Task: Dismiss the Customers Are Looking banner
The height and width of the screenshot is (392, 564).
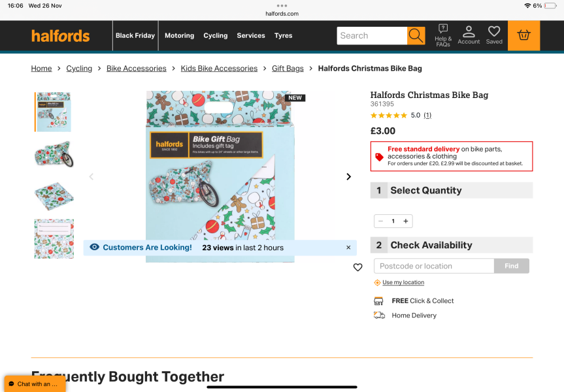Action: 348,248
